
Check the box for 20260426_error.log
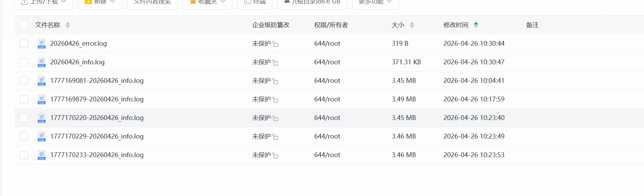(24, 44)
